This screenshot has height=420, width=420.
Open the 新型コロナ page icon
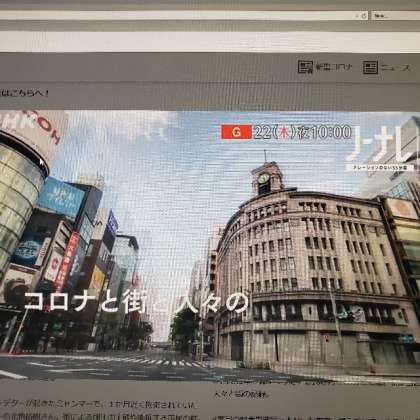point(305,67)
